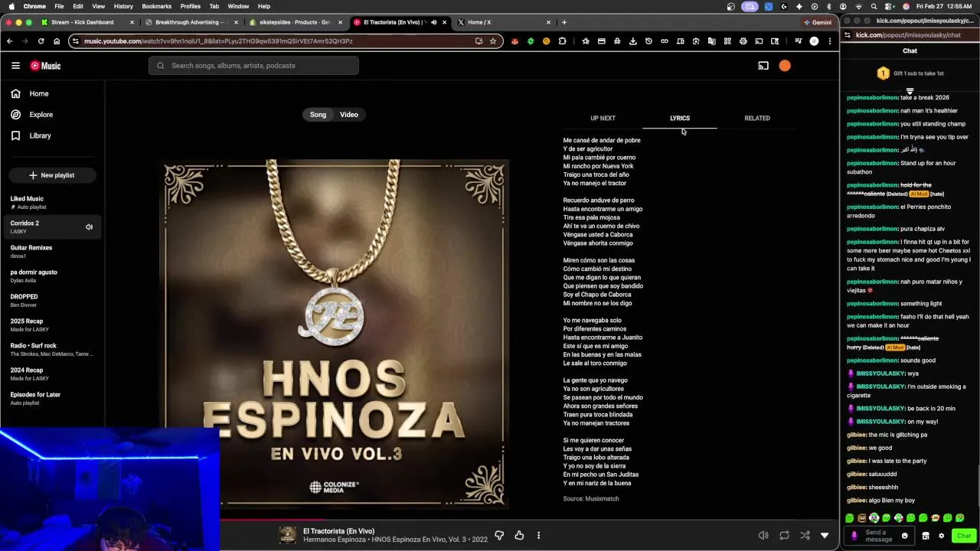The width and height of the screenshot is (980, 551).
Task: Open the more options menu for El Tractorista
Action: point(538,536)
